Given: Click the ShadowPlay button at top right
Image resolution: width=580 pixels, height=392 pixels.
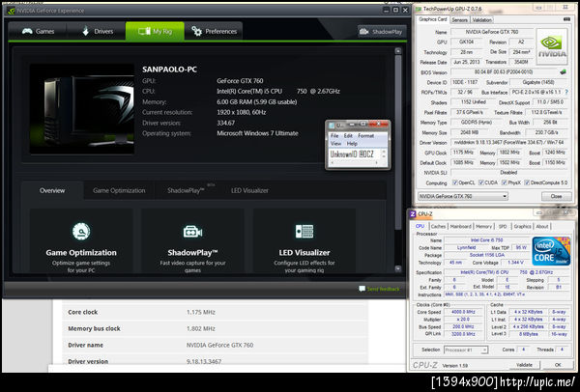Looking at the screenshot, I should coord(382,32).
